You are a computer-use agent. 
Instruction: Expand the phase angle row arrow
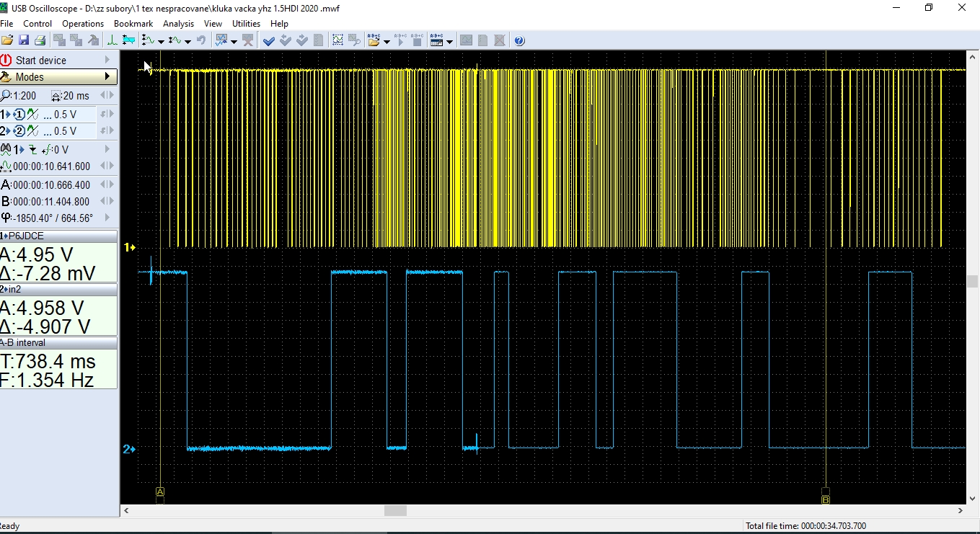pos(107,218)
